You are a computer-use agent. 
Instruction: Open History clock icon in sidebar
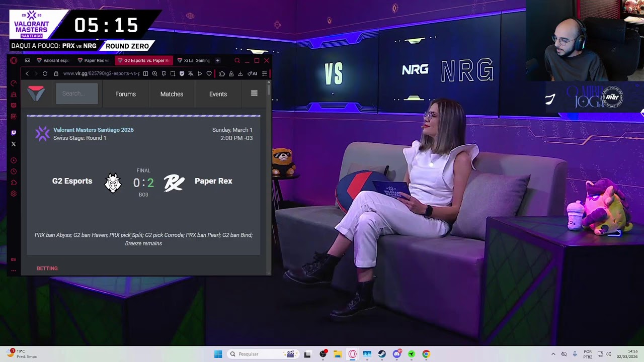coord(14,171)
